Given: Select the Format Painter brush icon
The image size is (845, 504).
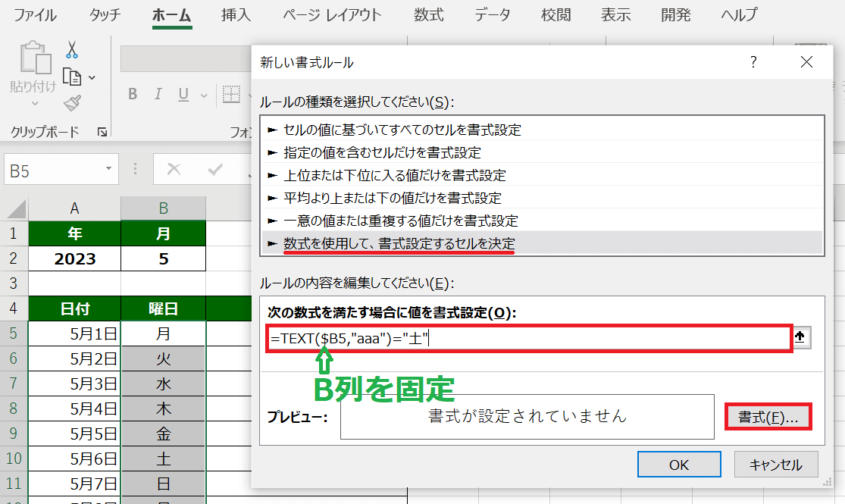Looking at the screenshot, I should 73,103.
